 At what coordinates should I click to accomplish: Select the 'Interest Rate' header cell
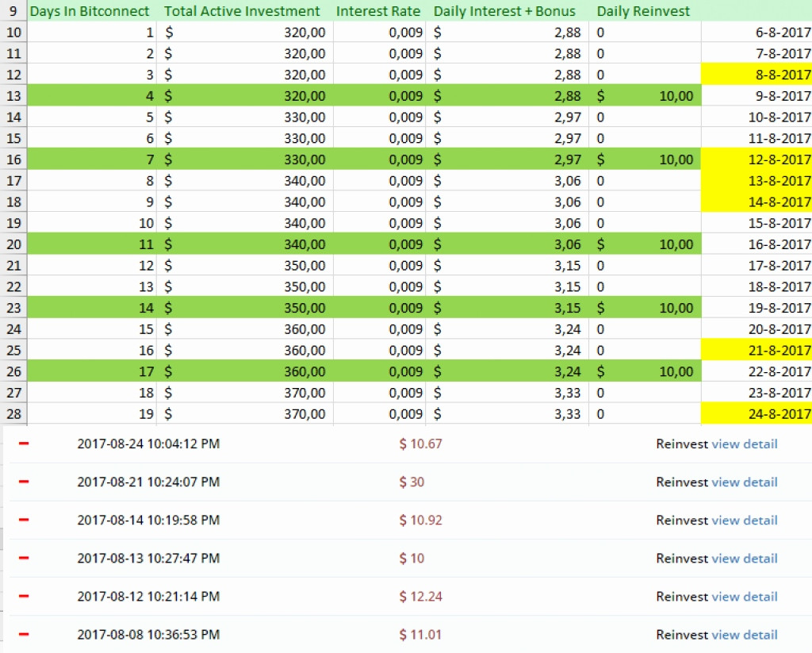(x=379, y=11)
